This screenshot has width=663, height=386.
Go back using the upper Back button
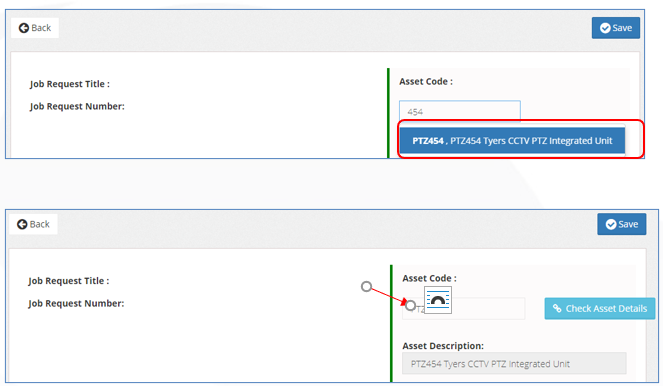pyautogui.click(x=35, y=28)
